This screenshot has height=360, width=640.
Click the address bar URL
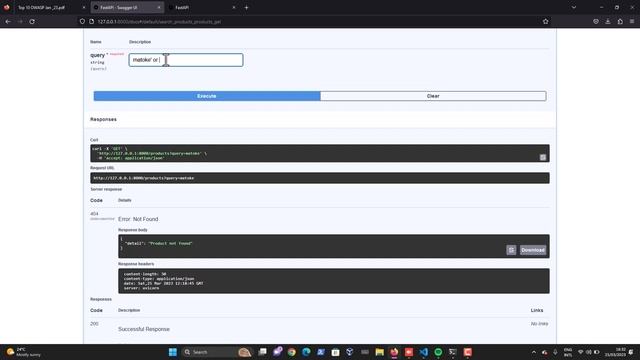click(159, 22)
